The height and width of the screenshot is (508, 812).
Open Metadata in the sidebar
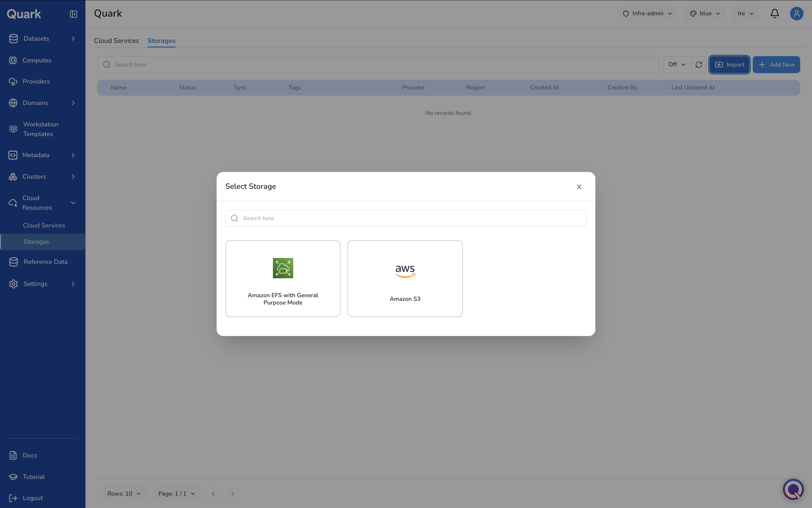[x=36, y=155]
